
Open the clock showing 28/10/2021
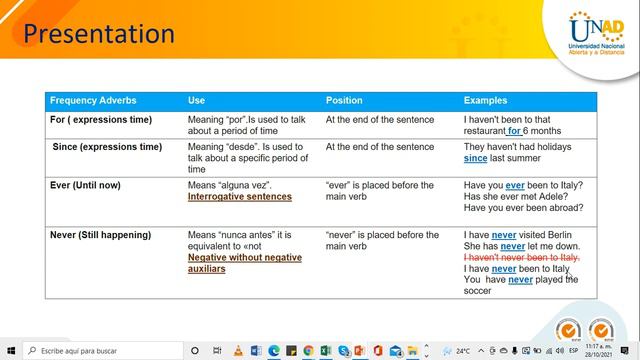click(x=598, y=351)
